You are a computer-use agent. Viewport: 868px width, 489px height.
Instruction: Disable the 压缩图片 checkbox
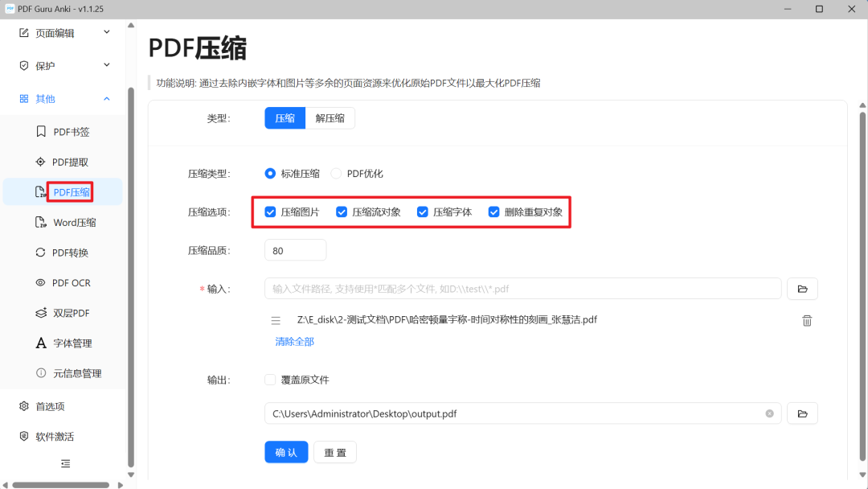[x=270, y=212]
